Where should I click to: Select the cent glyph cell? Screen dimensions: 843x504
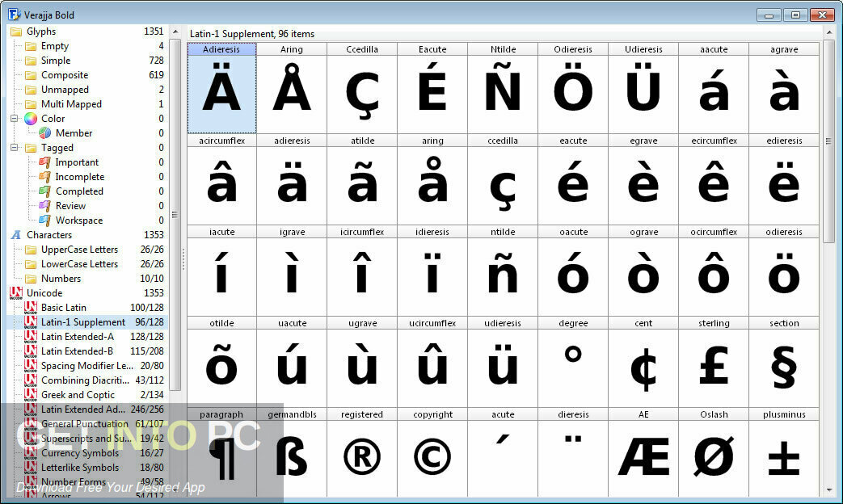(643, 362)
